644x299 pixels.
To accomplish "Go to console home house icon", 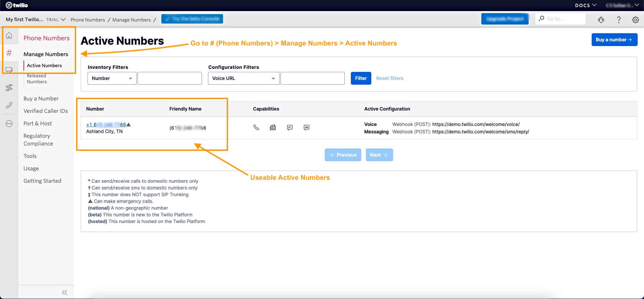I will 9,36.
